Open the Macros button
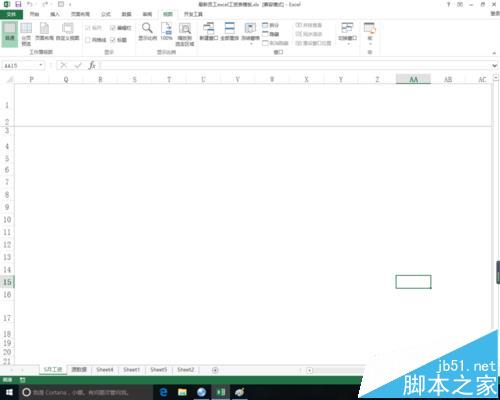The image size is (500, 400). [370, 33]
